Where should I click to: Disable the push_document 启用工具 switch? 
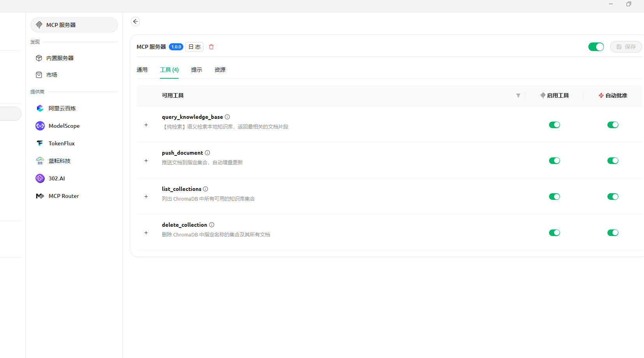pyautogui.click(x=555, y=161)
